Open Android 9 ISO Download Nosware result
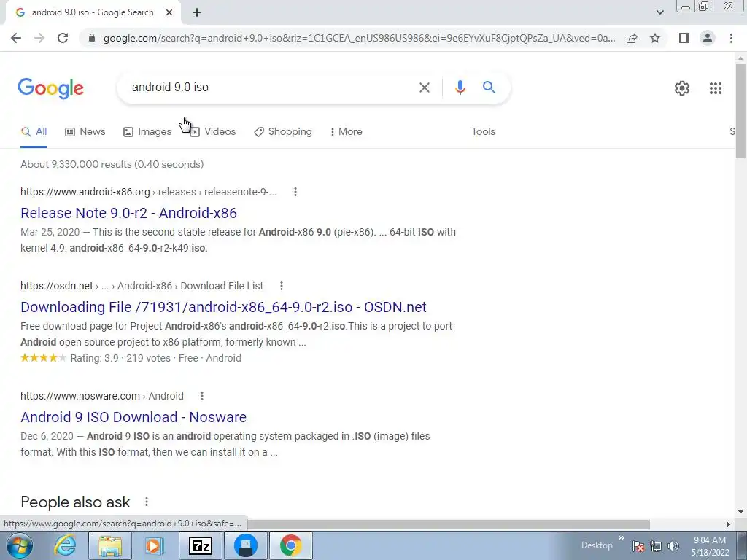 coord(133,417)
